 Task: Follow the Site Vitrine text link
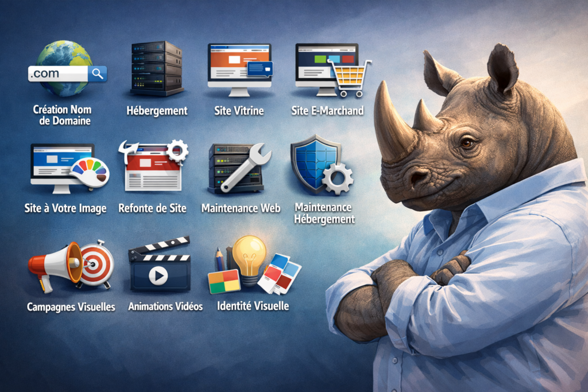tap(238, 111)
